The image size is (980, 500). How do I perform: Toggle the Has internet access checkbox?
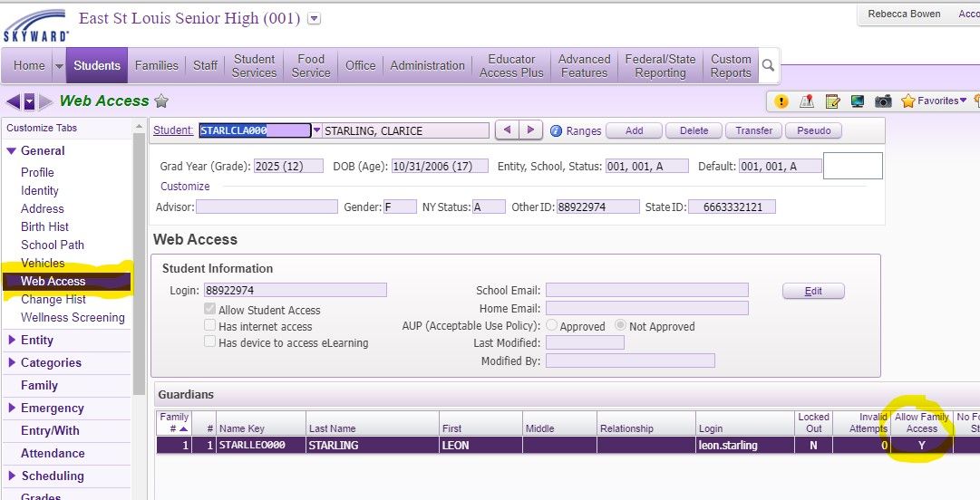click(x=210, y=326)
